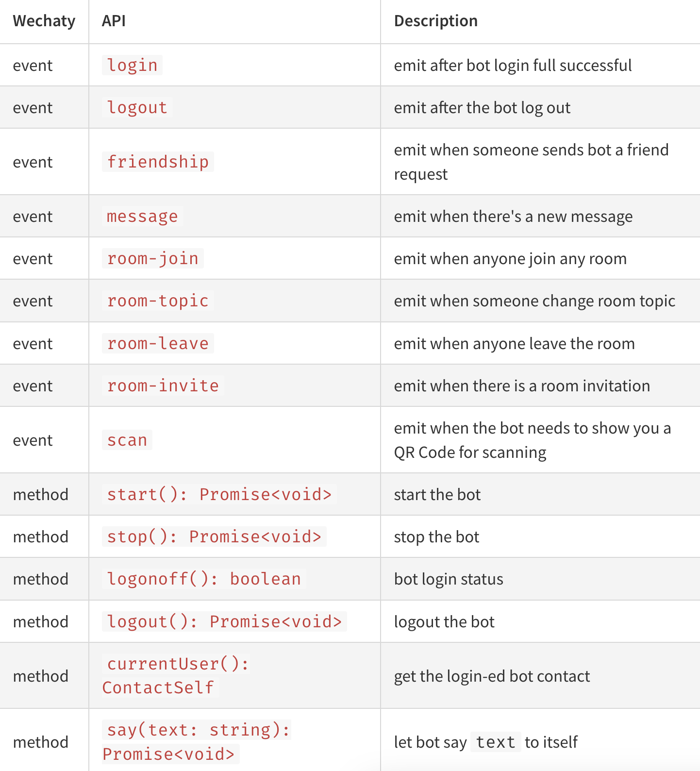Click the logout(): Promise<void> method code
Image resolution: width=700 pixels, height=771 pixels.
point(224,621)
